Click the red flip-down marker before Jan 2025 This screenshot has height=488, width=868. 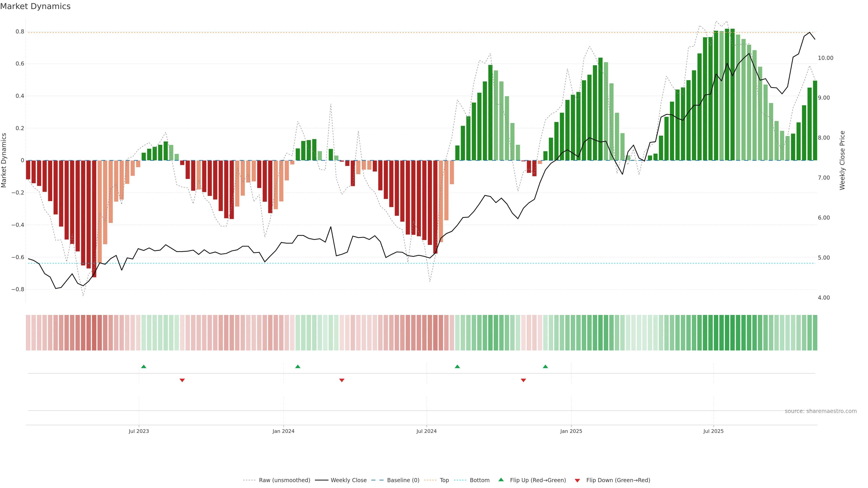(523, 380)
